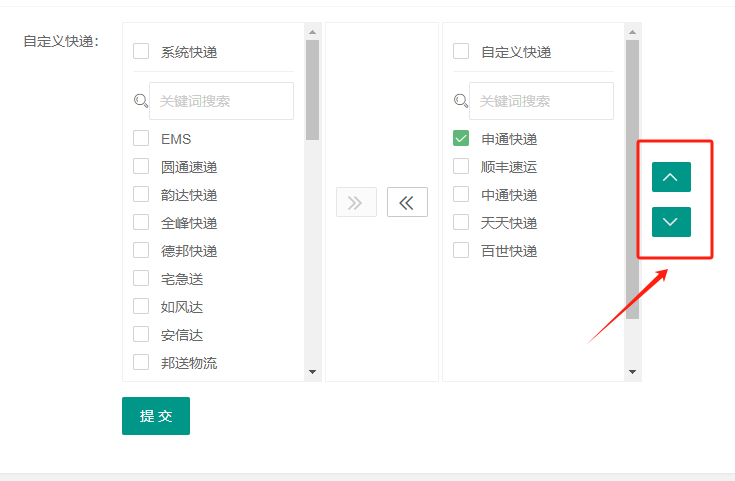Enable the 德邦快递 checkbox
Image resolution: width=735 pixels, height=481 pixels.
(141, 251)
